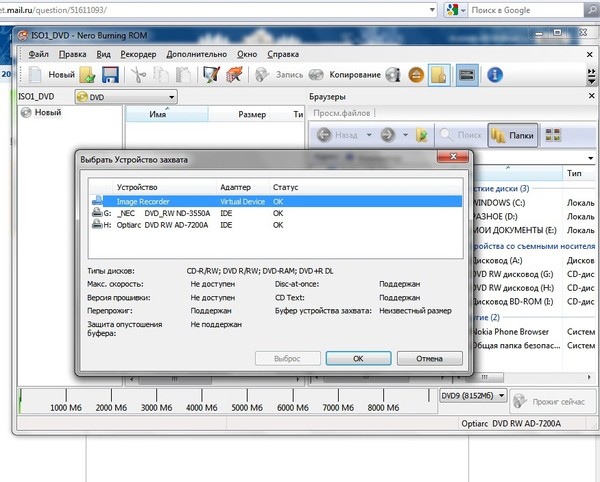Confirm device choice with OK button

point(358,358)
